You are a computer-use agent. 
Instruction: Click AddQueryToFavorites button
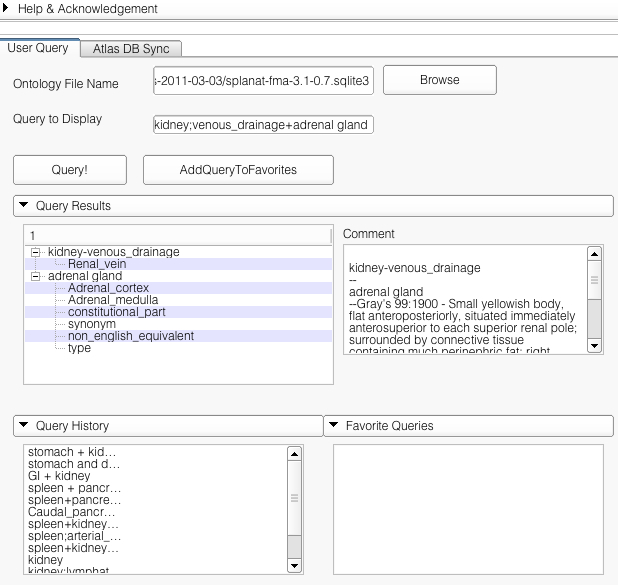click(238, 170)
